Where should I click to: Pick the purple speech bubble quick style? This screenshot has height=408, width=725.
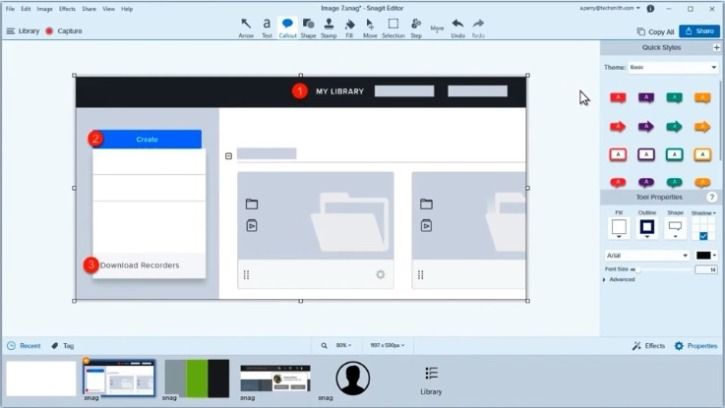(x=646, y=98)
